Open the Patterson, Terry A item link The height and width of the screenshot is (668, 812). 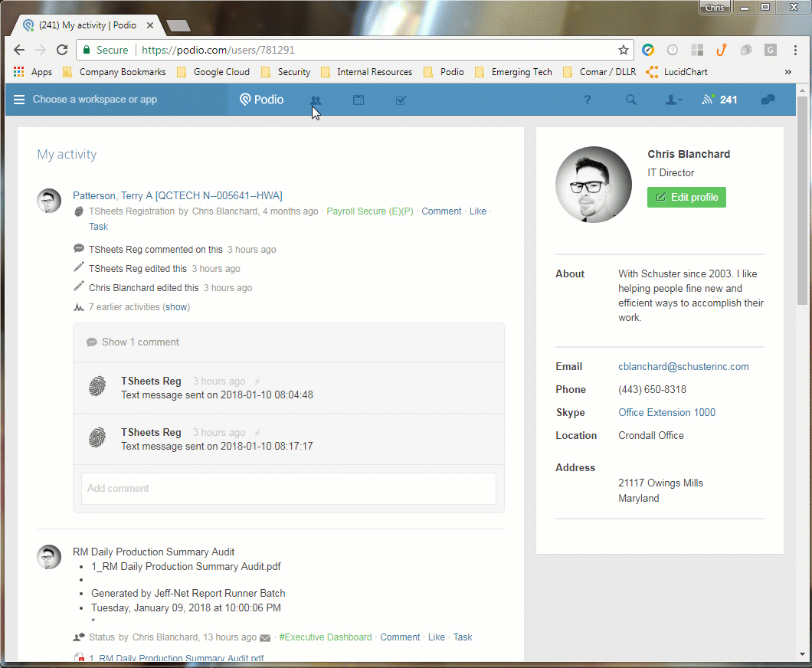tap(178, 196)
